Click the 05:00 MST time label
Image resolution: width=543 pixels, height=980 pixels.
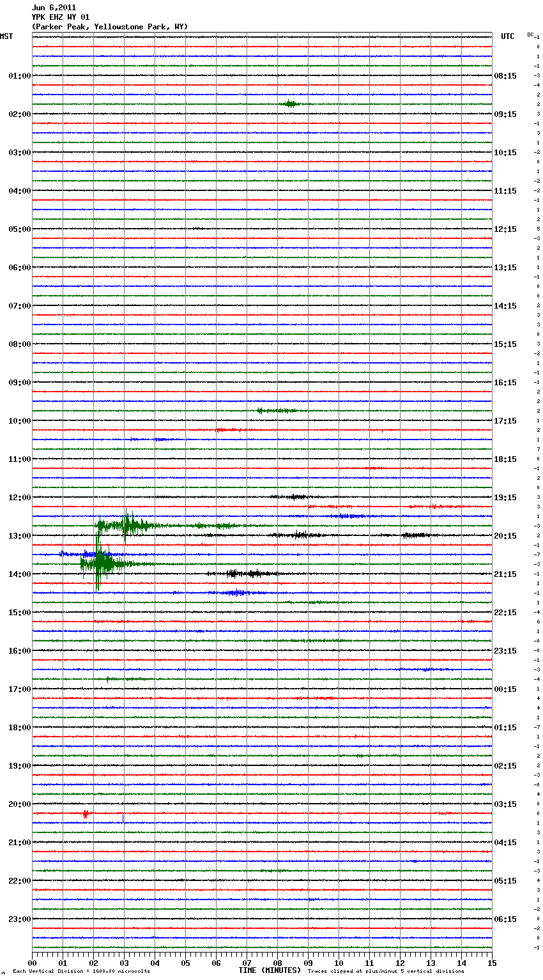coord(19,229)
